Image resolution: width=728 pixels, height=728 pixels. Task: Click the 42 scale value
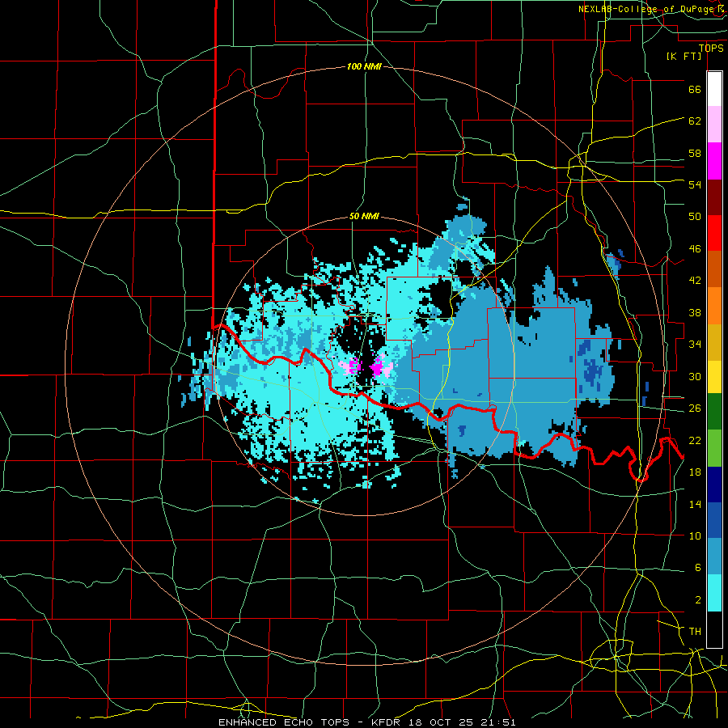pyautogui.click(x=695, y=281)
